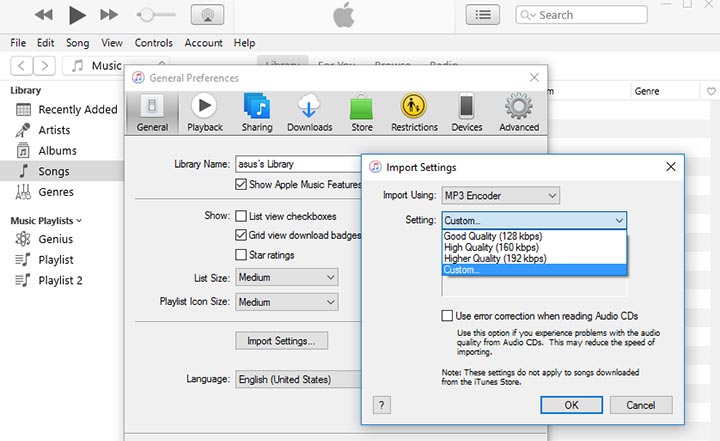Switch to the Store preferences tab
This screenshot has width=720, height=441.
click(x=362, y=113)
